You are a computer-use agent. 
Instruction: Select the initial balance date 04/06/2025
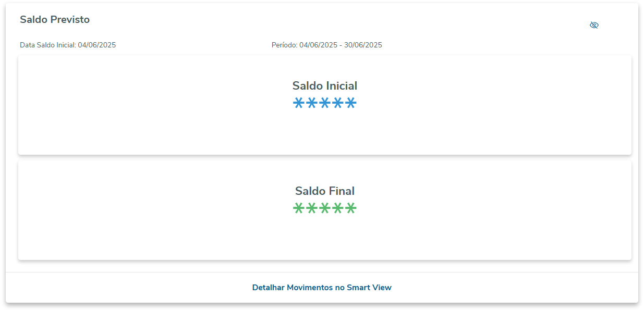click(97, 45)
